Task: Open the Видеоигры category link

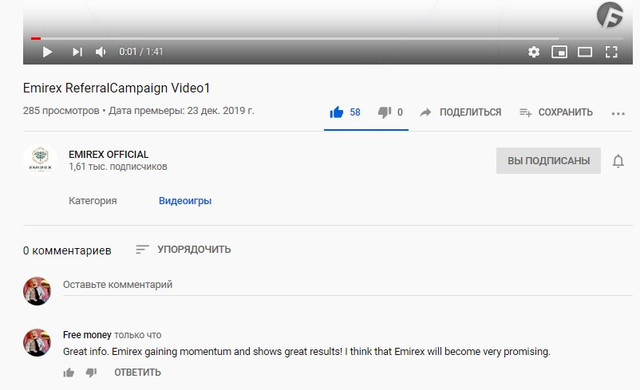Action: 185,201
